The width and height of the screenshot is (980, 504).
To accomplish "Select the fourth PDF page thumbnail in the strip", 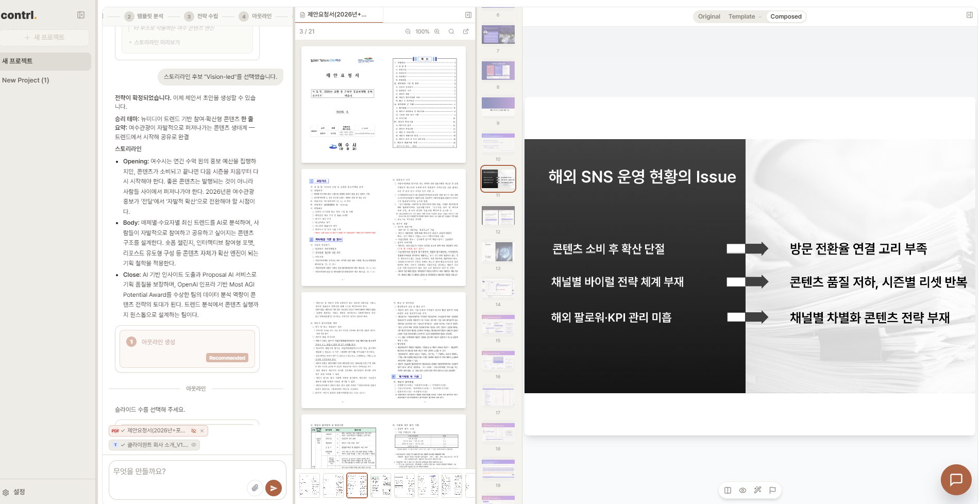I will (x=381, y=485).
